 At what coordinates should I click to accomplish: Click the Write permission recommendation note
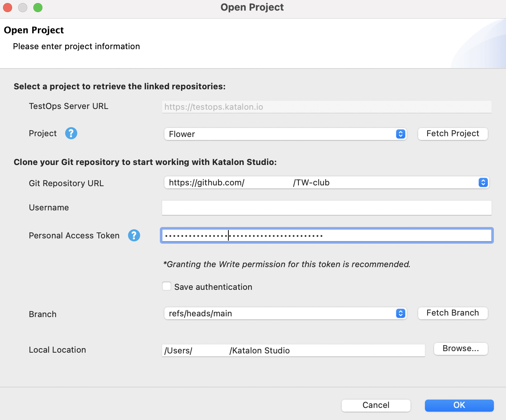pos(287,264)
